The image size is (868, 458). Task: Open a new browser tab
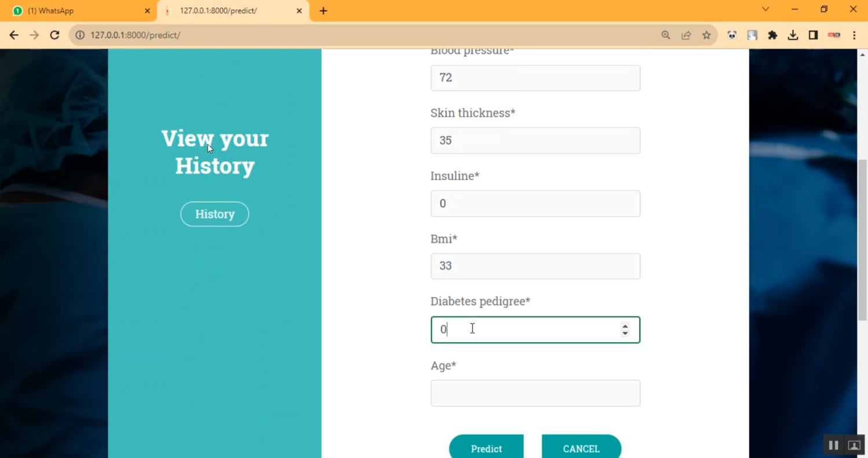pyautogui.click(x=323, y=11)
